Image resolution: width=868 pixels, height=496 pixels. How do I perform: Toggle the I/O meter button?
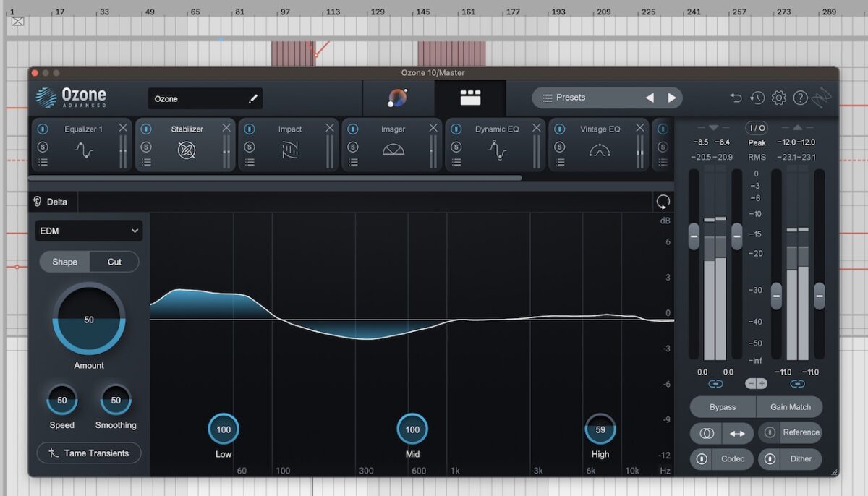pyautogui.click(x=757, y=128)
